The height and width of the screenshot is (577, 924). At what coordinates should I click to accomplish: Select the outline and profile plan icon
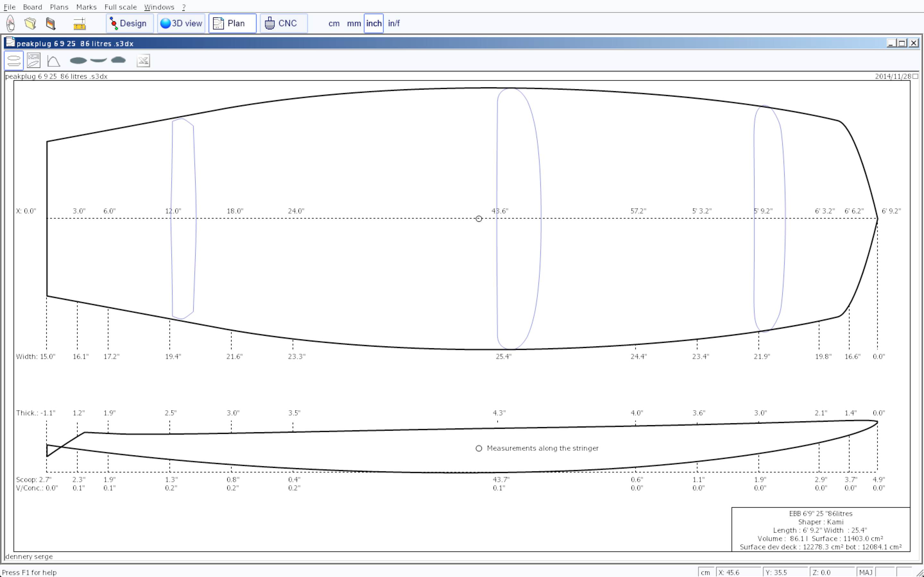pos(14,61)
